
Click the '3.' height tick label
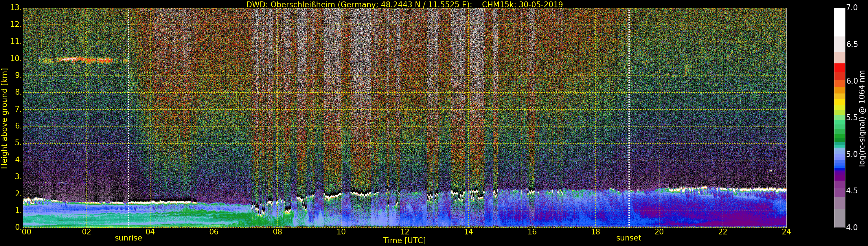click(x=18, y=177)
